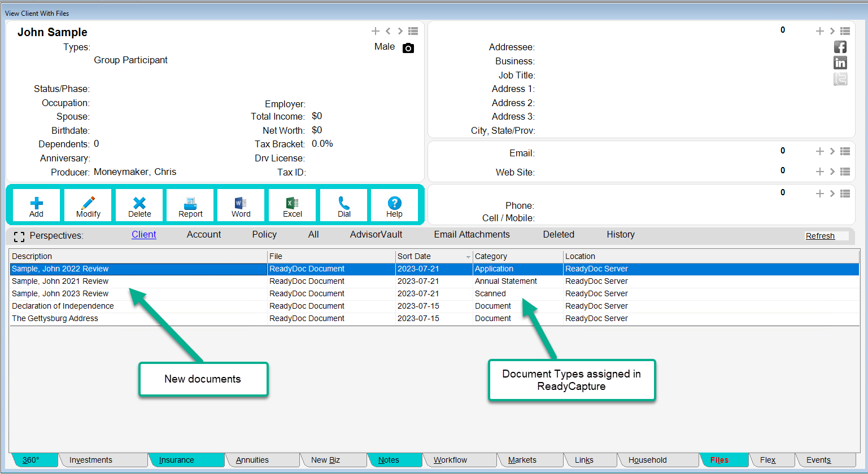This screenshot has width=868, height=474.
Task: Open the Word export button
Action: pyautogui.click(x=241, y=207)
